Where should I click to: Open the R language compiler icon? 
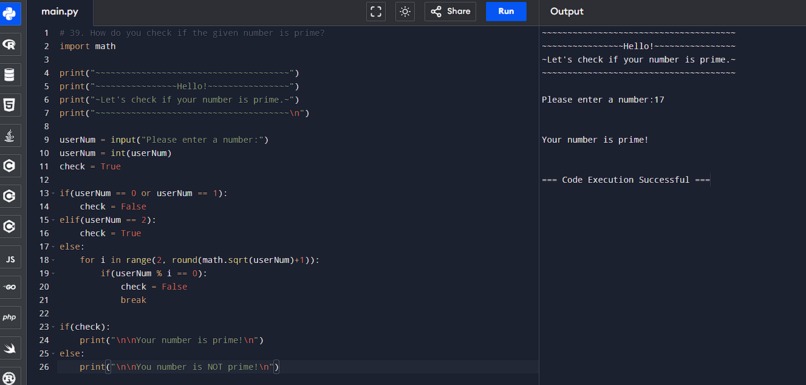10,45
